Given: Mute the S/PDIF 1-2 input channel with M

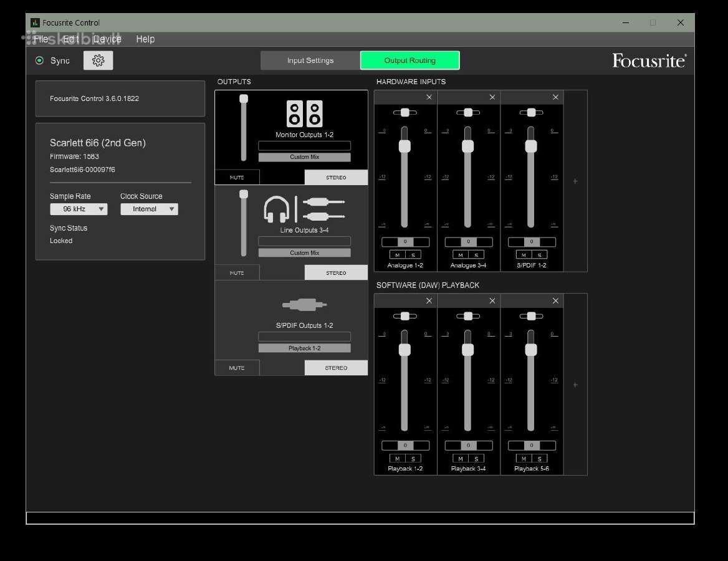Looking at the screenshot, I should [x=524, y=254].
